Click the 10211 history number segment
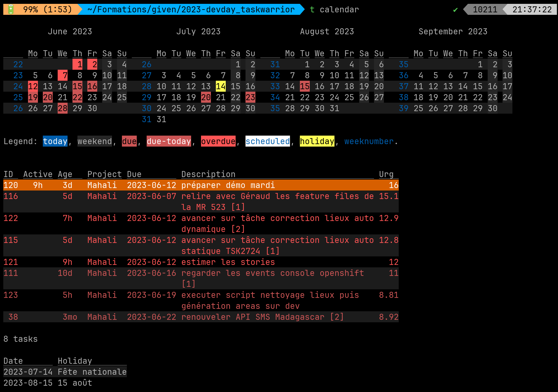Viewport: 558px width, 392px height. pos(485,9)
